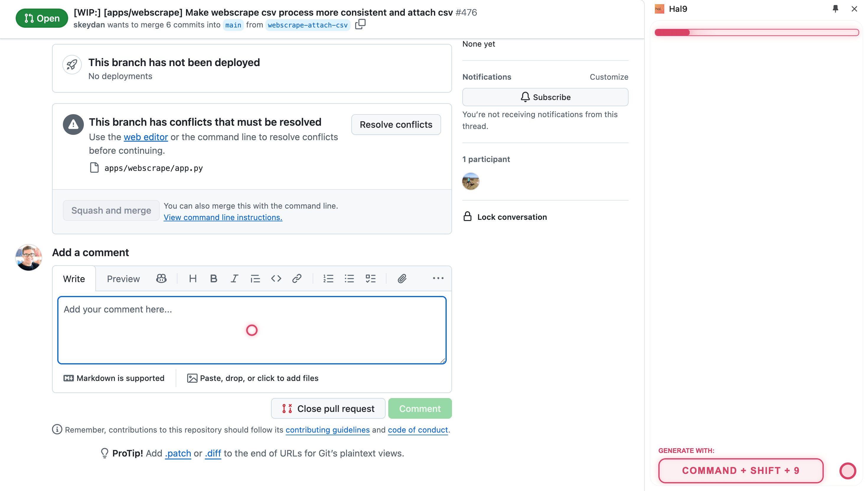Insert a numbered list
The image size is (868, 491).
(328, 279)
